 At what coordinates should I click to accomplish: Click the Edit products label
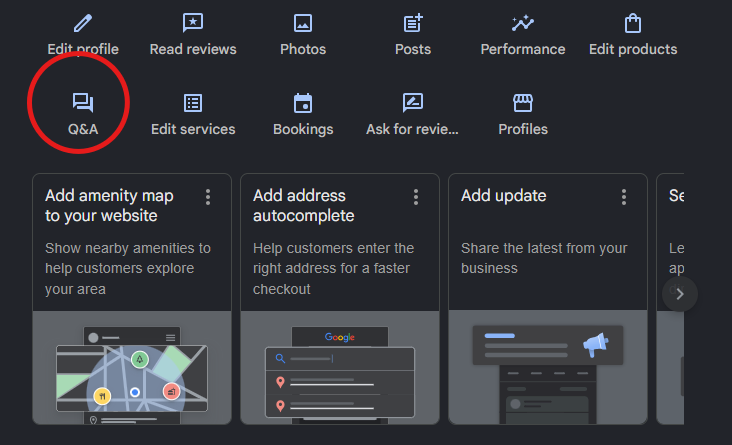[x=633, y=49]
